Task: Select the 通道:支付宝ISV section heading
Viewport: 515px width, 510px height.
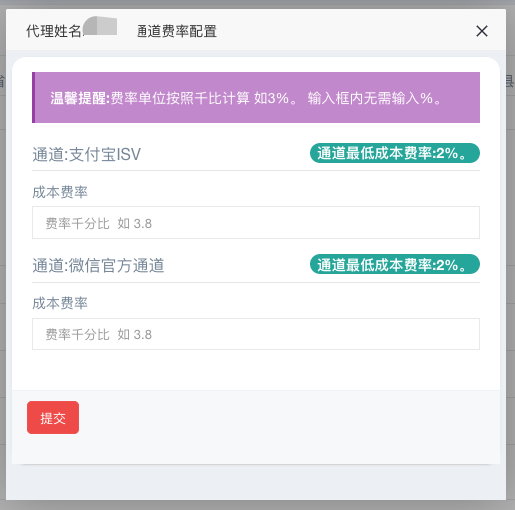Action: coord(87,155)
